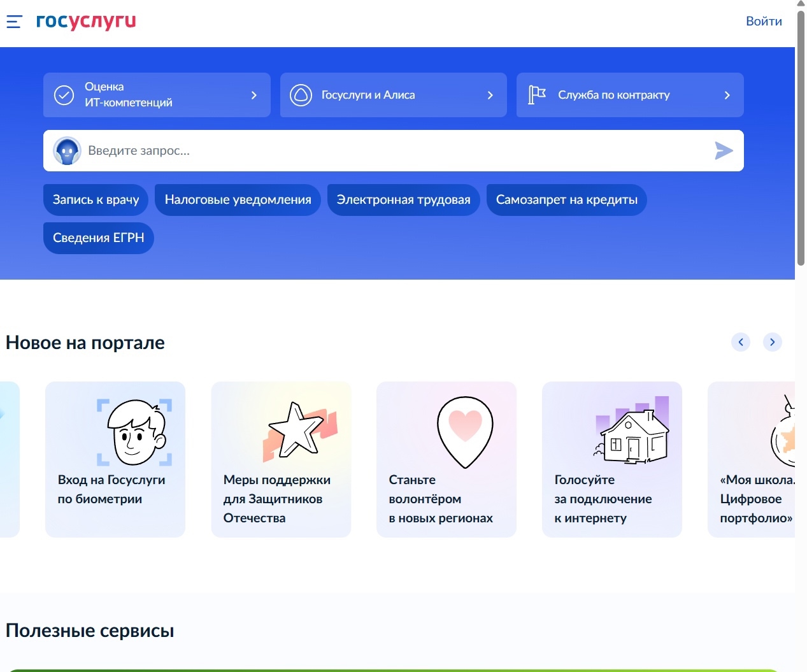Click chevron arrow on Госуслуги и Алиса
807x672 pixels.
tap(490, 95)
